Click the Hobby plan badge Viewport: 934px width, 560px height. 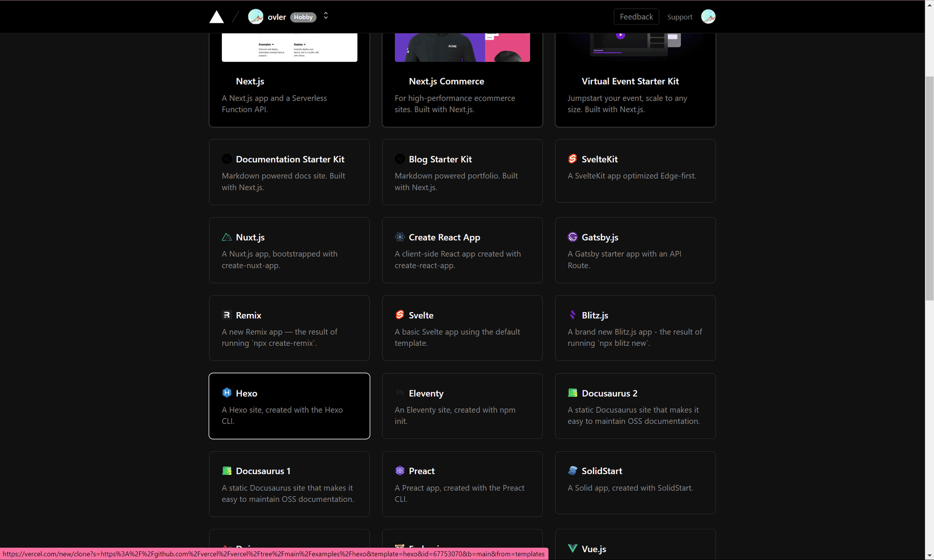coord(303,17)
